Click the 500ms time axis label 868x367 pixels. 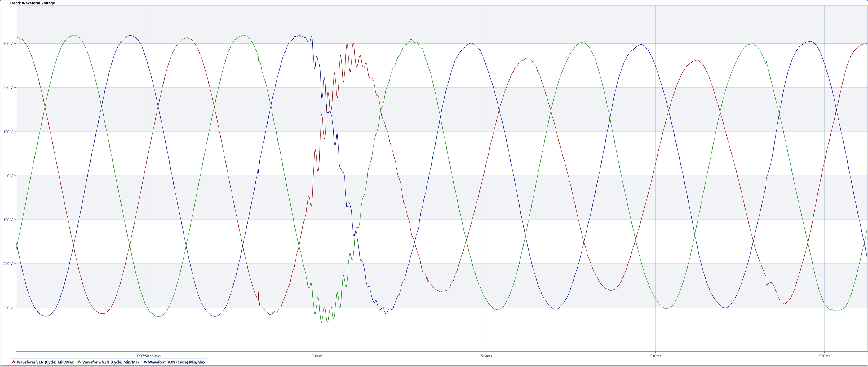coord(317,356)
